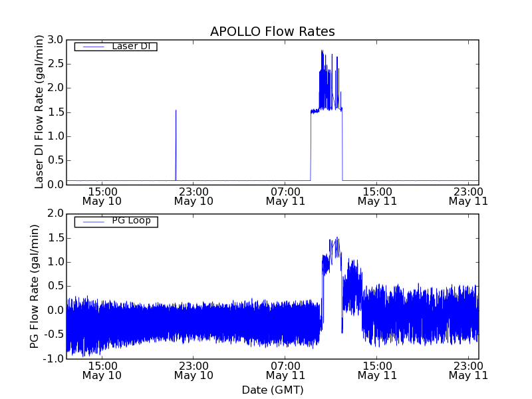The width and height of the screenshot is (532, 399).
Task: Select 15:00 May 11 tick on the bottom plot
Action: coord(376,370)
